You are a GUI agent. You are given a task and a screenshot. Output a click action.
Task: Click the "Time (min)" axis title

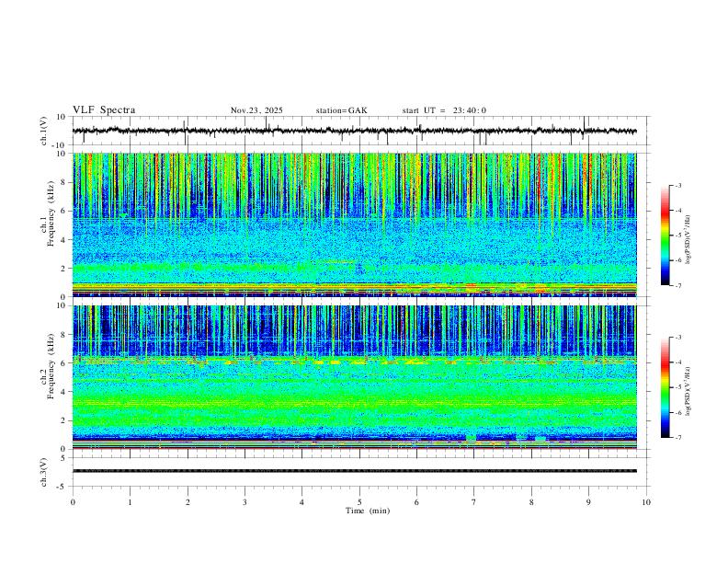[368, 511]
